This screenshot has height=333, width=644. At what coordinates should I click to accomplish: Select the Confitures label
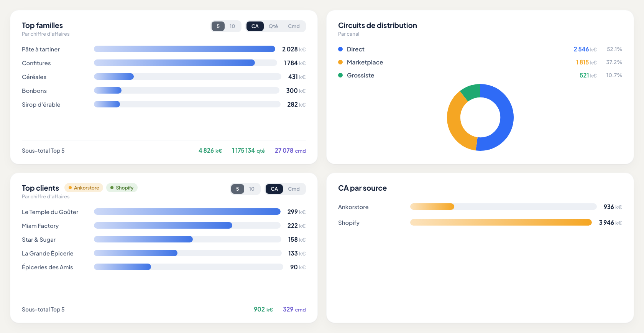(x=36, y=63)
